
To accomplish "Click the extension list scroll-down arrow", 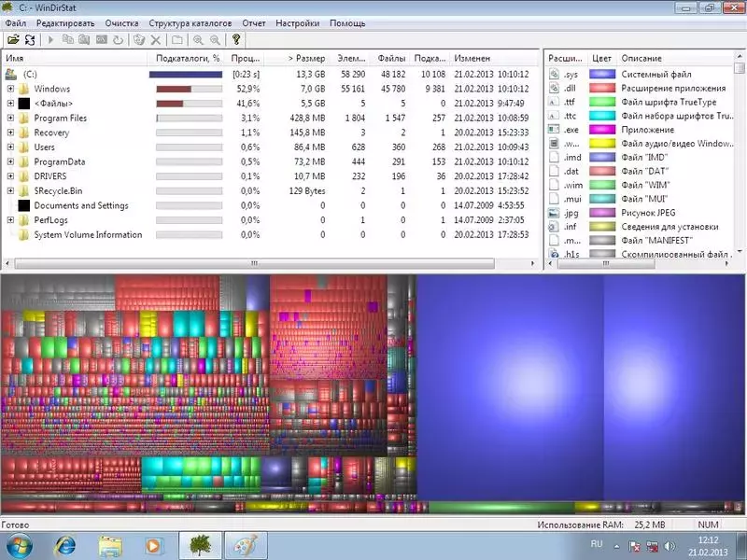I will 740,251.
